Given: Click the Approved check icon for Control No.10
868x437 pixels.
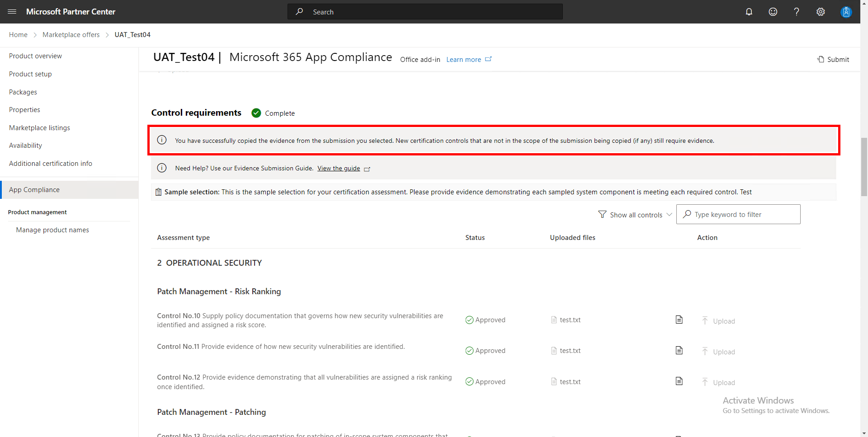Looking at the screenshot, I should pyautogui.click(x=469, y=320).
